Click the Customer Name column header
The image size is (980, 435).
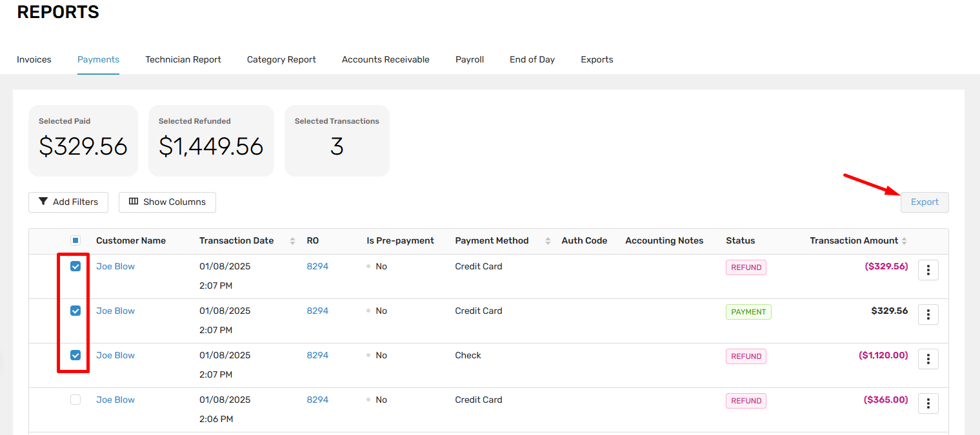tap(131, 240)
